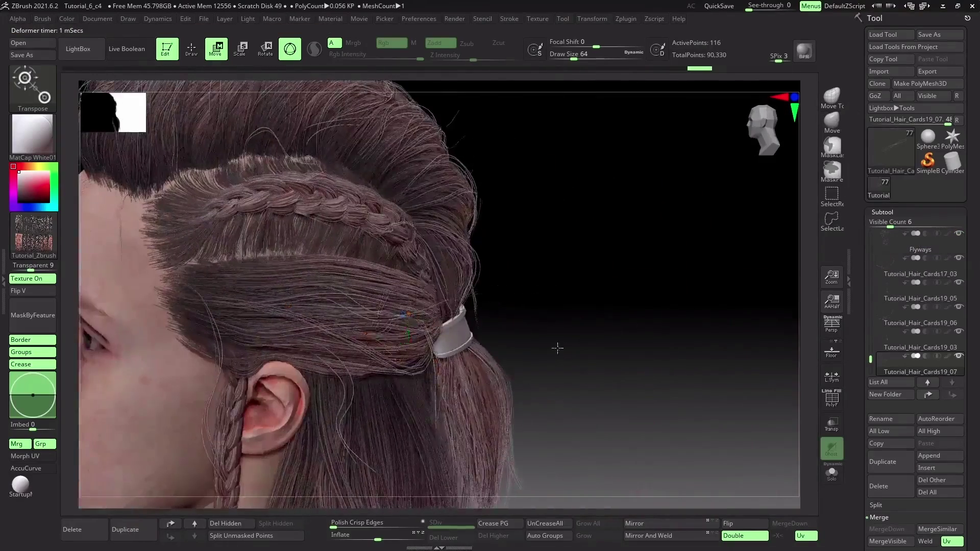Open the Zplugin menu
The width and height of the screenshot is (980, 551).
click(626, 19)
